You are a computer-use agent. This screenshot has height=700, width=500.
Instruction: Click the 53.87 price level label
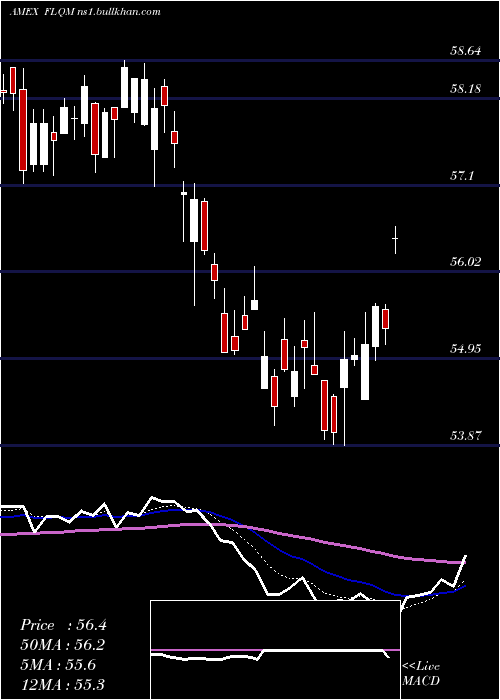click(x=466, y=435)
